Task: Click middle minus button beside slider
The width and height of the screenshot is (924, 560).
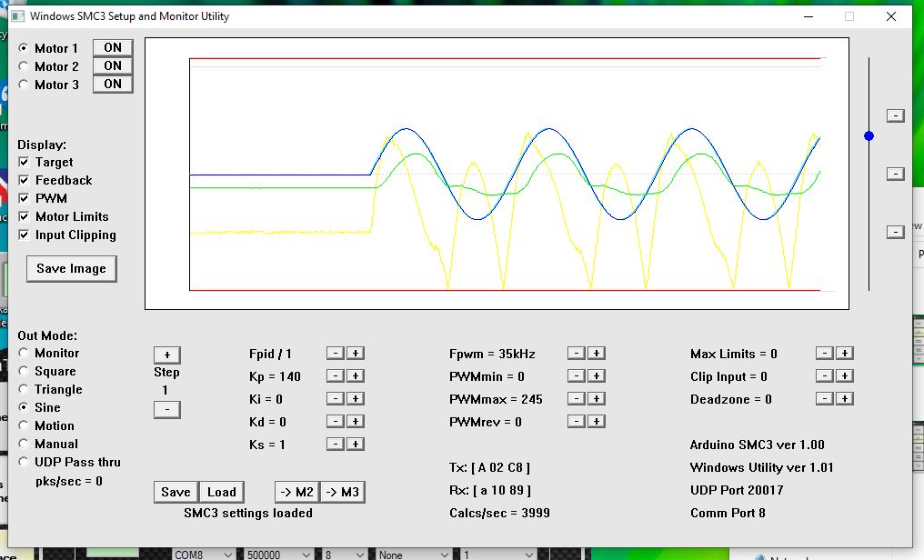Action: [895, 174]
